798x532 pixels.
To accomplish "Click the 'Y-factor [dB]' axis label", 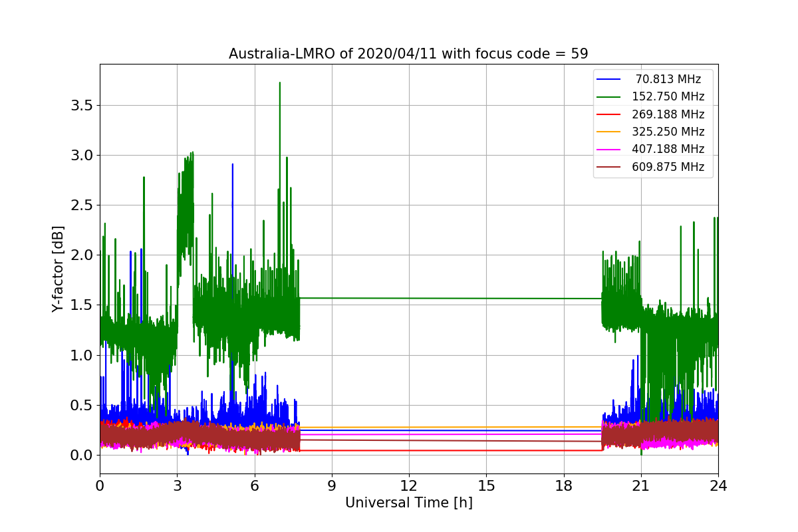I will [x=58, y=269].
